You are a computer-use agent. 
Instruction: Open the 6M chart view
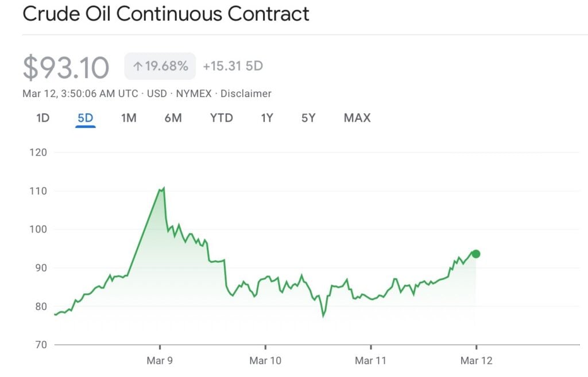pyautogui.click(x=173, y=118)
